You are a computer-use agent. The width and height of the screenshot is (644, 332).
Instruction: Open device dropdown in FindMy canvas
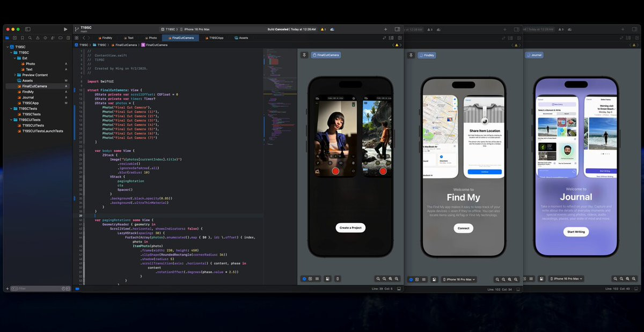click(x=459, y=279)
